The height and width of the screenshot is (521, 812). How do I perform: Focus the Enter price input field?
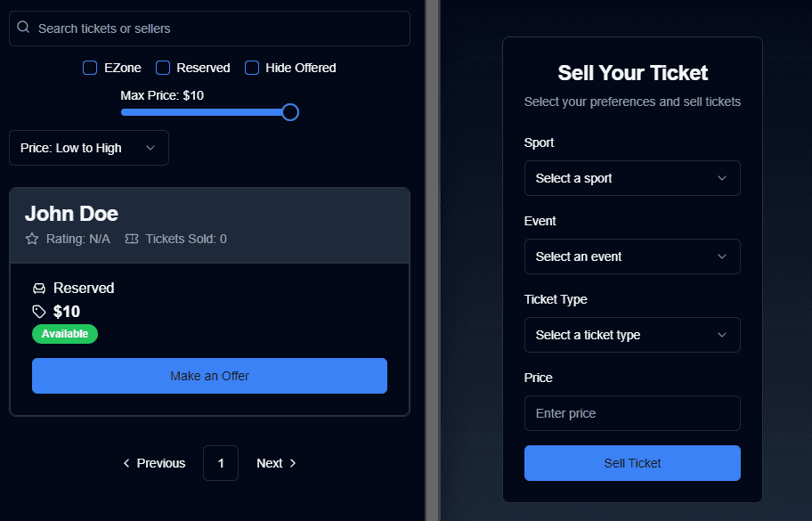pyautogui.click(x=632, y=413)
